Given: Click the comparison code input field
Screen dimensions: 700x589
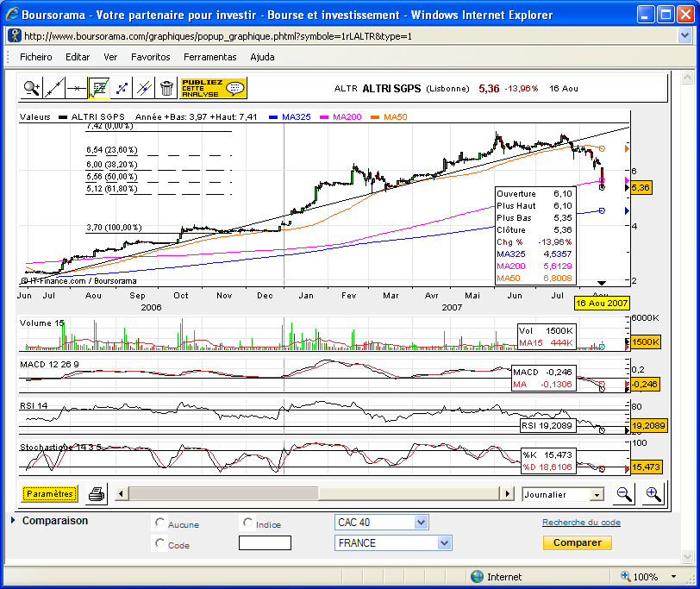Looking at the screenshot, I should (265, 543).
